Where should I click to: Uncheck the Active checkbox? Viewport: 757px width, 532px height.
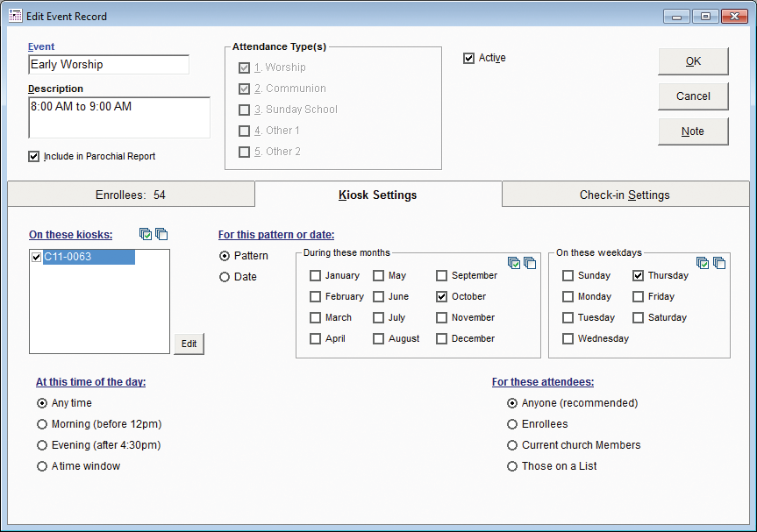[469, 59]
